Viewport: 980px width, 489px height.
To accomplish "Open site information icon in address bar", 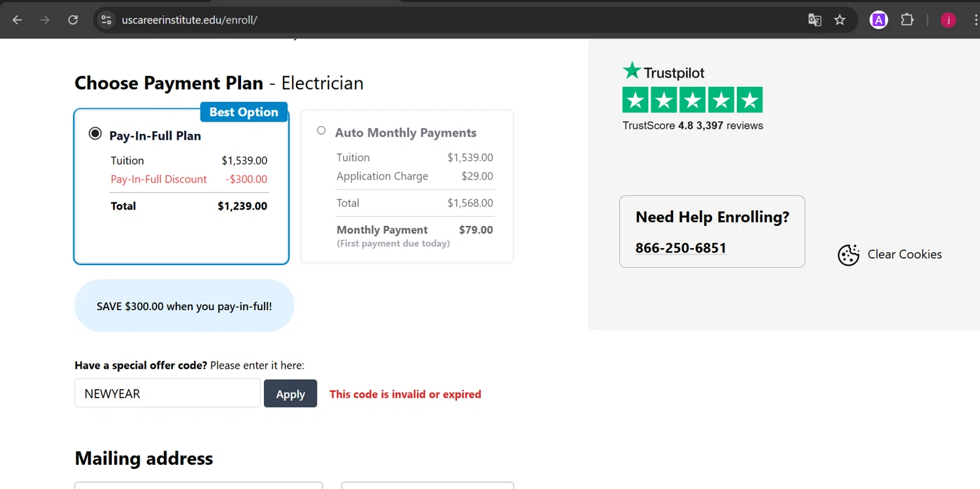I will tap(106, 20).
